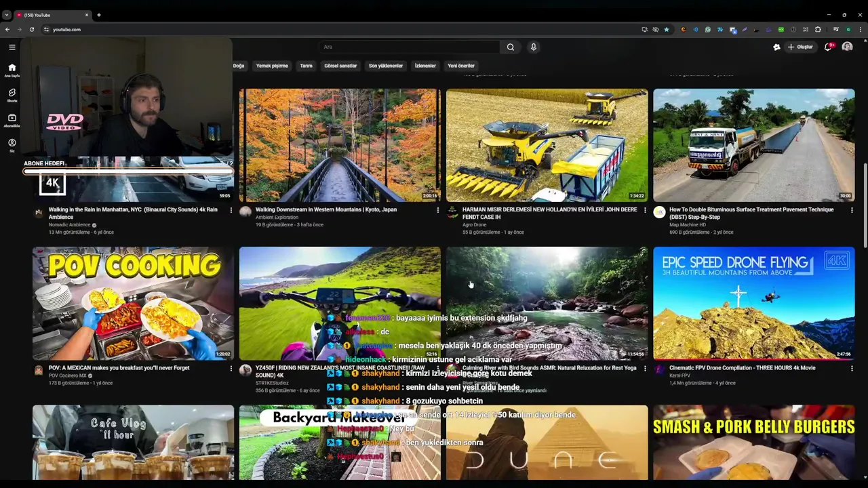Open the Map Machine HD channel link
The width and height of the screenshot is (868, 488).
coord(688,225)
